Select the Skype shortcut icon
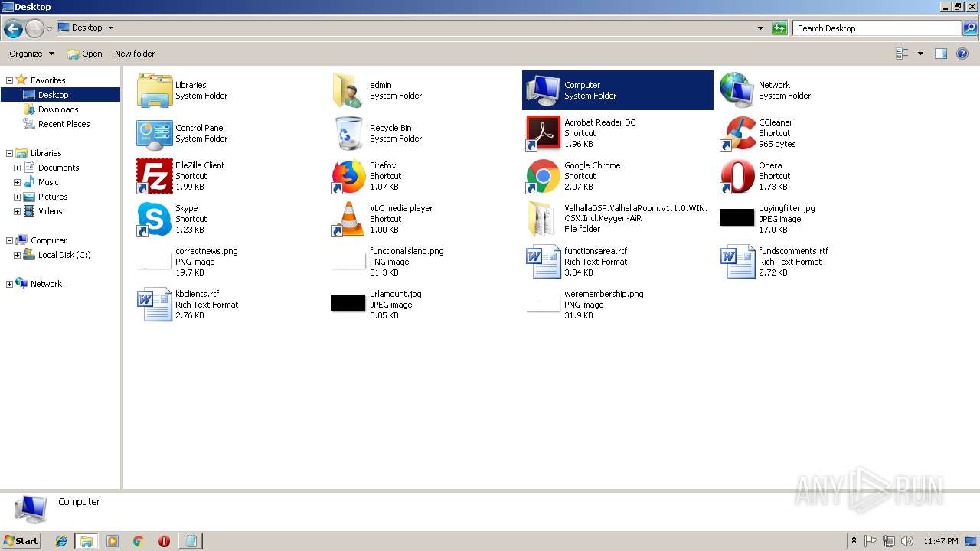 coord(155,219)
